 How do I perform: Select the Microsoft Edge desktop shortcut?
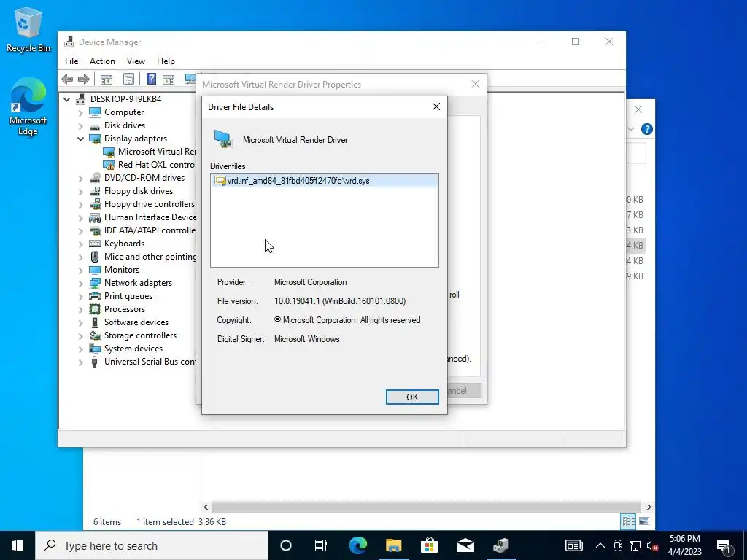point(28,106)
